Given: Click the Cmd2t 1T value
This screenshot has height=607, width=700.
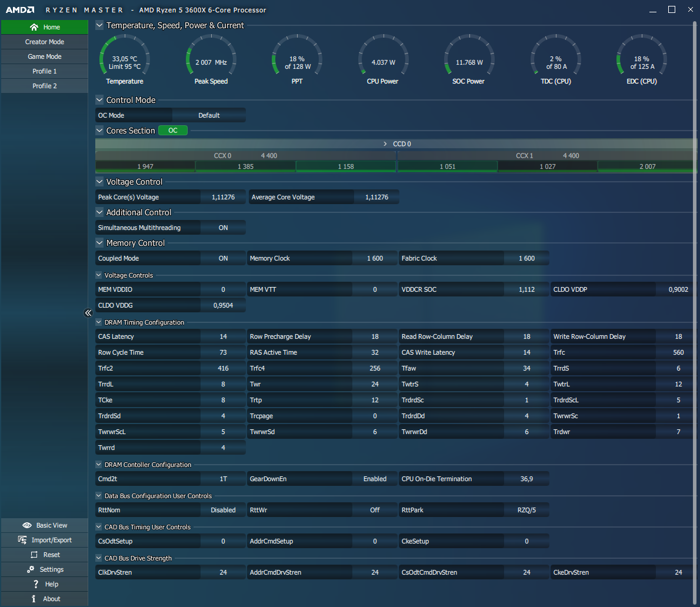Looking at the screenshot, I should (x=223, y=479).
